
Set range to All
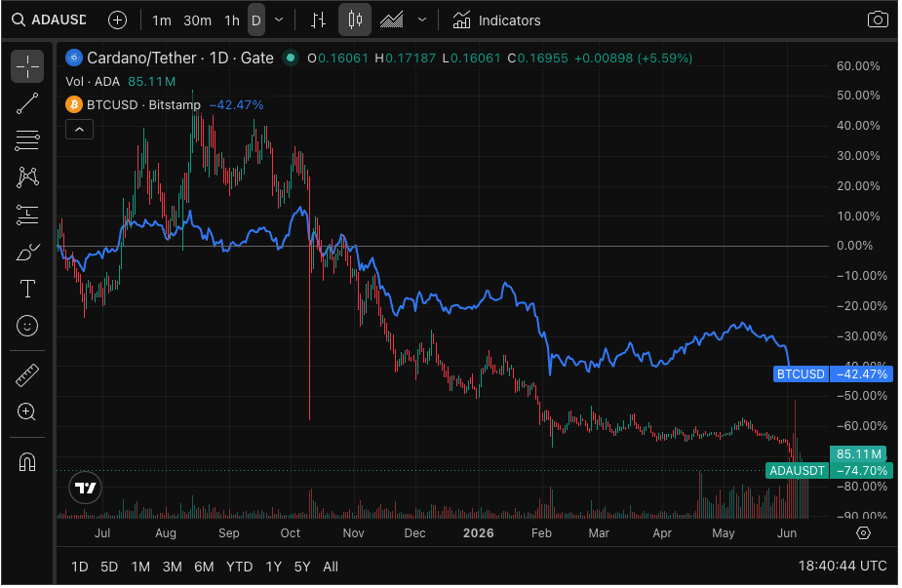click(331, 568)
